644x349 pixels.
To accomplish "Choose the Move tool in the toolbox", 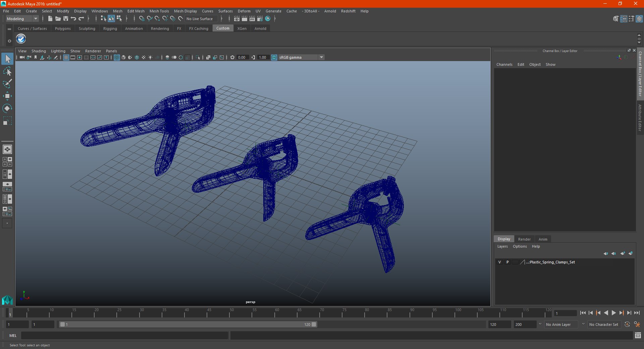I will 7,96.
